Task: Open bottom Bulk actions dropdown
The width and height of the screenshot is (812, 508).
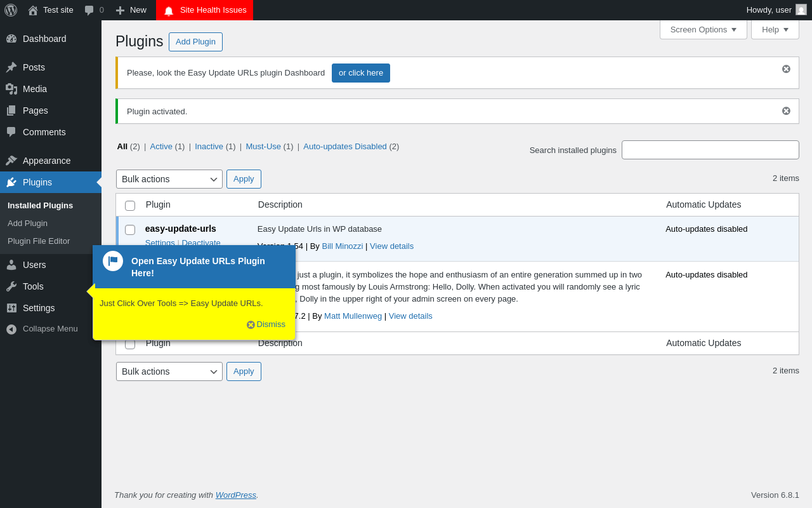Action: pos(169,371)
